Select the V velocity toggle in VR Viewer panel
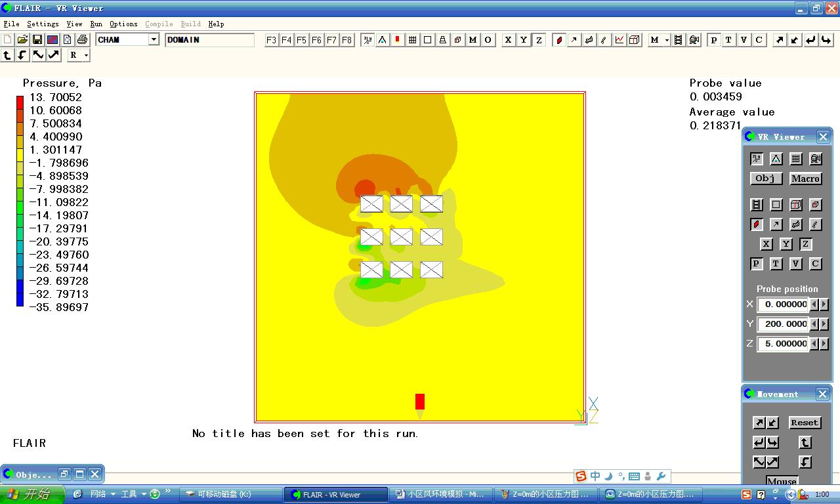 click(795, 264)
